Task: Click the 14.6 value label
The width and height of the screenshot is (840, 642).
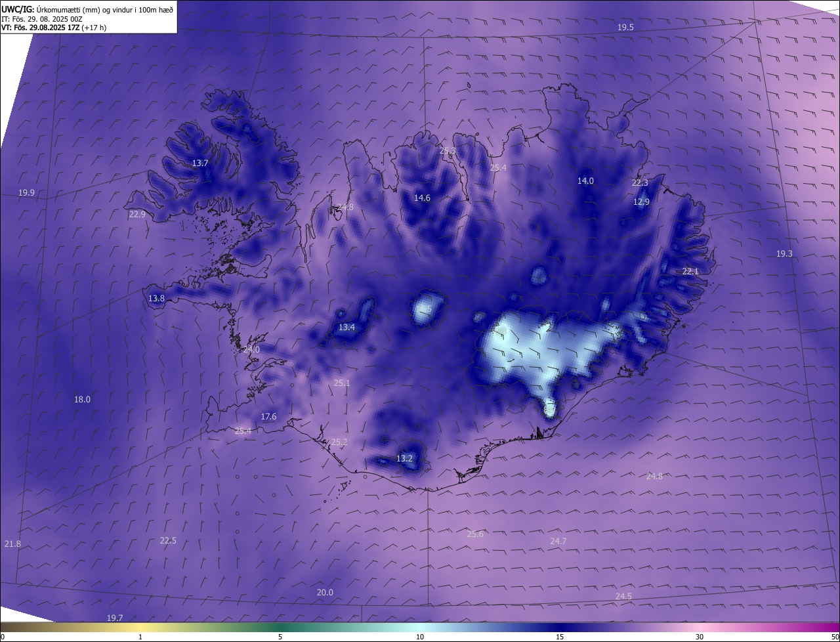Action: [x=422, y=198]
